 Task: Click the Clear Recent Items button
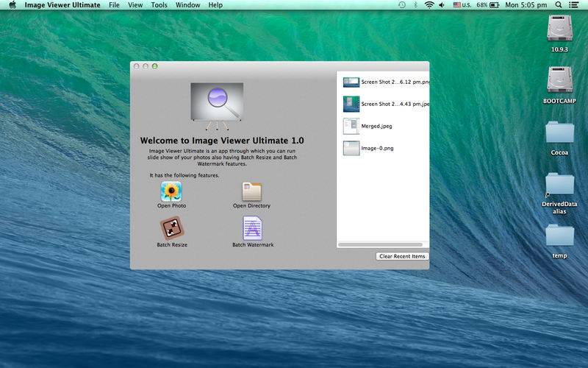coord(402,256)
